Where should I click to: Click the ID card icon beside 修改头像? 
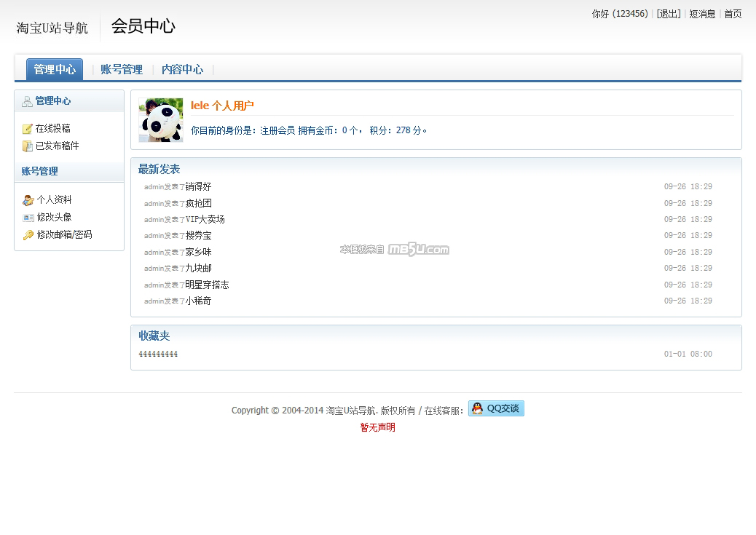[x=28, y=218]
